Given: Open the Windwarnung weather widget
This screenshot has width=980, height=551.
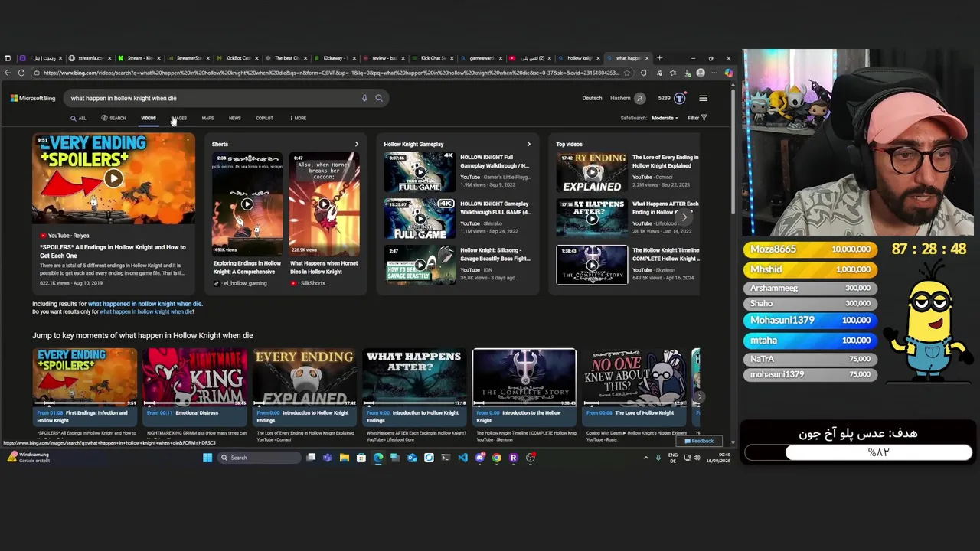Looking at the screenshot, I should [29, 458].
